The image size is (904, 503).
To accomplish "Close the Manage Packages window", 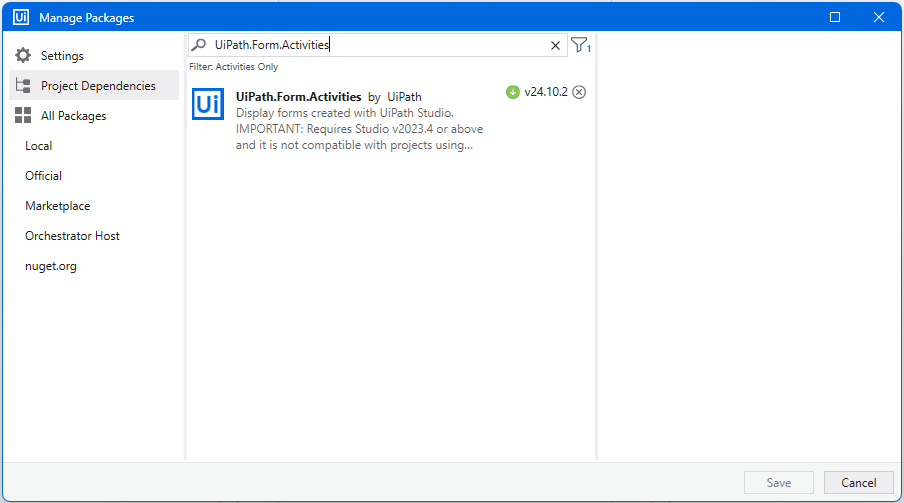I will pos(879,17).
